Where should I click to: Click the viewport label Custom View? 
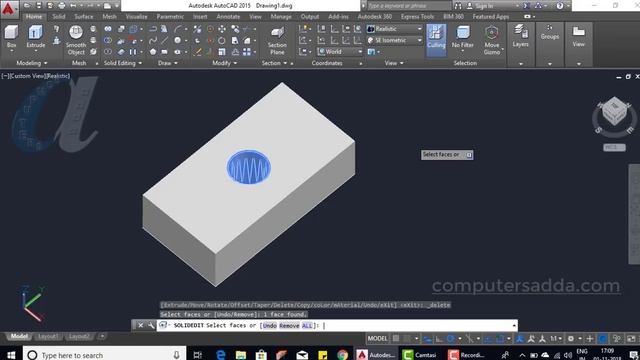(29, 76)
